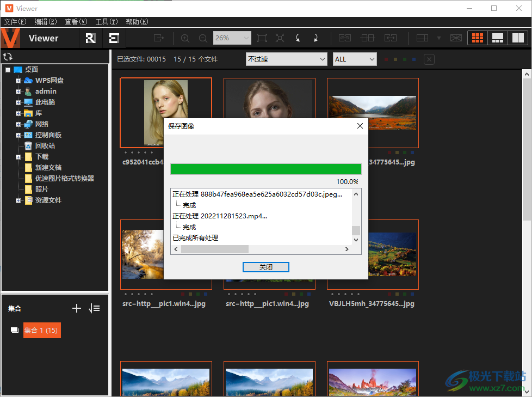Expand the 资源文件 folder node
The image size is (532, 397).
pyautogui.click(x=18, y=200)
